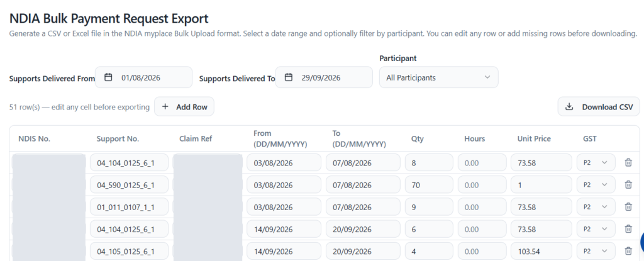Edit Hours field in Qty 4 row

[x=482, y=251]
